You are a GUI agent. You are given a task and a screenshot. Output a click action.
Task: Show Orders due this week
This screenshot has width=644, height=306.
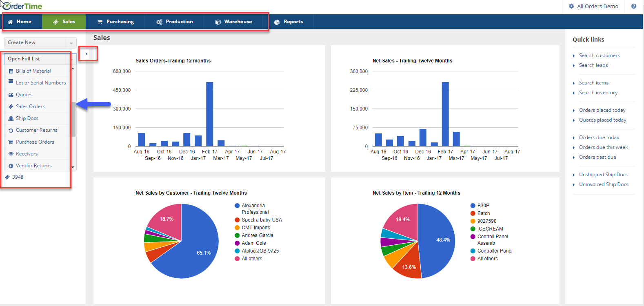pos(603,147)
